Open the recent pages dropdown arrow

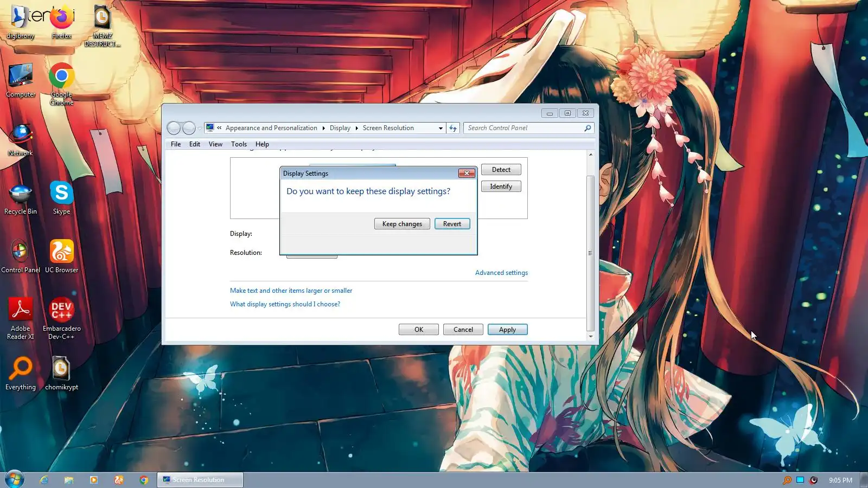pos(200,128)
